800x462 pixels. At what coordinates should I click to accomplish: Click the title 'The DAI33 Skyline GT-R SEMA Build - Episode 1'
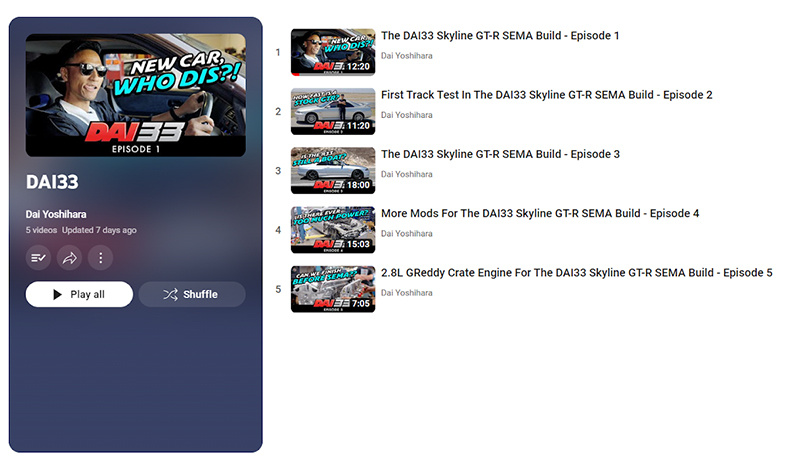[x=500, y=36]
